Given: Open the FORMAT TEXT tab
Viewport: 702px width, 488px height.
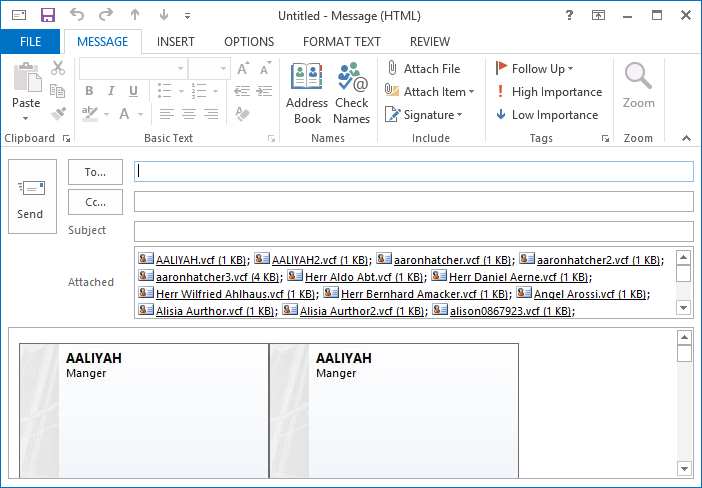Looking at the screenshot, I should [x=342, y=42].
